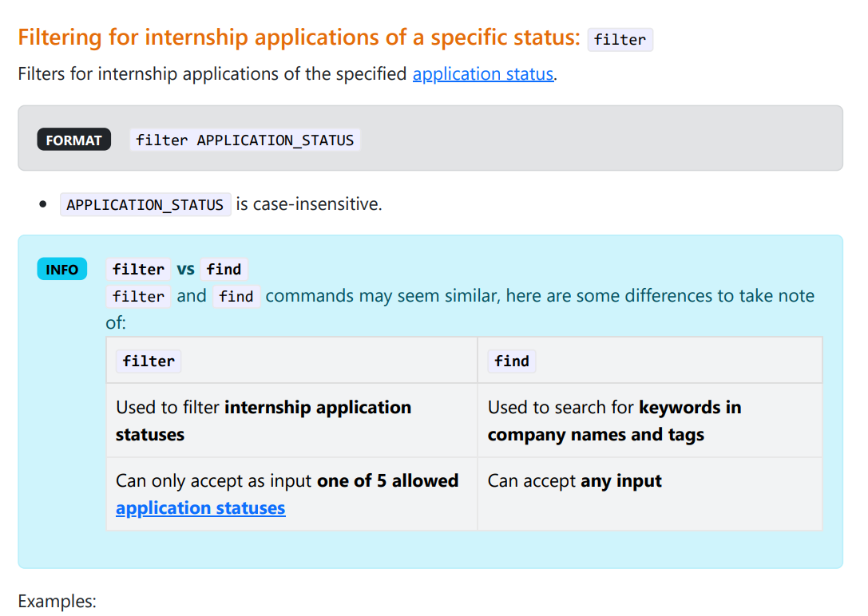Open the 'application status' link

coord(483,73)
